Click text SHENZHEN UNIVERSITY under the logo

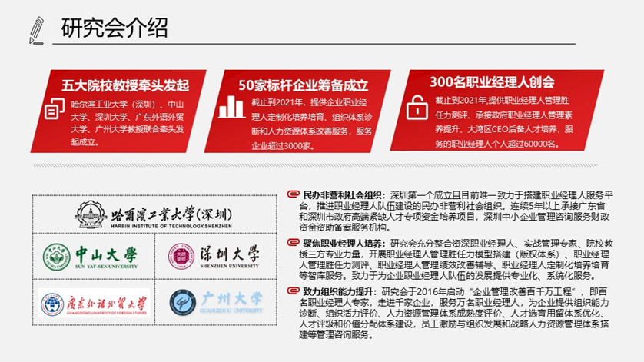[230, 266]
